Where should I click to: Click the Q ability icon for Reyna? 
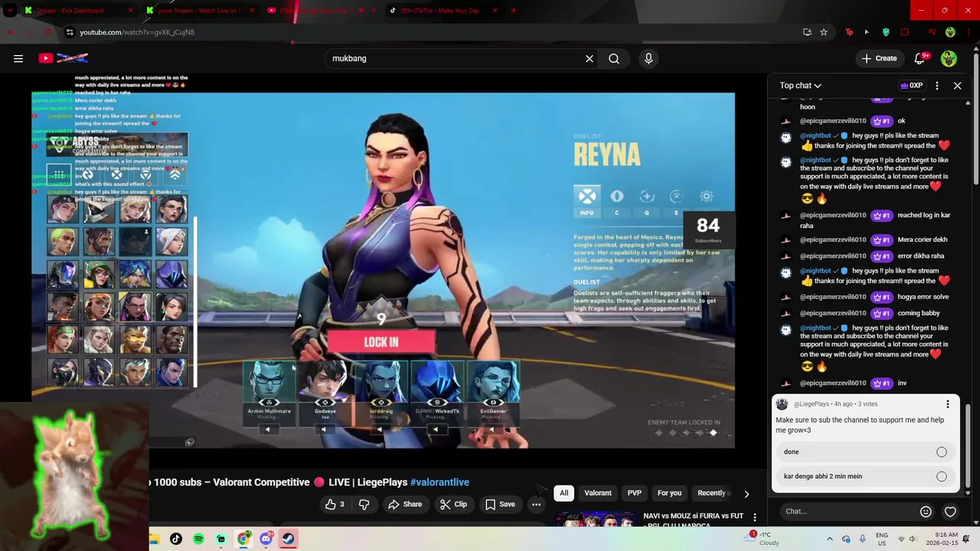pyautogui.click(x=646, y=201)
